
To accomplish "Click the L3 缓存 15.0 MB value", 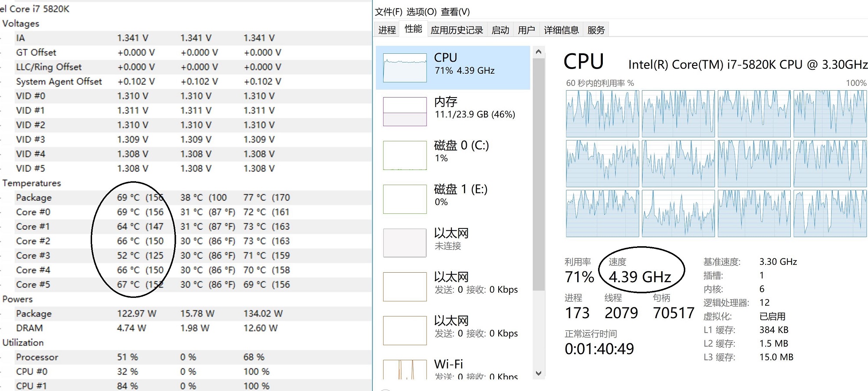I will 776,357.
